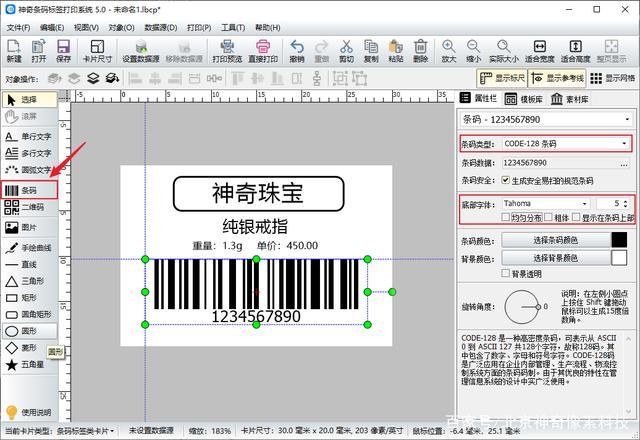640x440 pixels.
Task: Select the 菱形 diamond tool
Action: [29, 348]
